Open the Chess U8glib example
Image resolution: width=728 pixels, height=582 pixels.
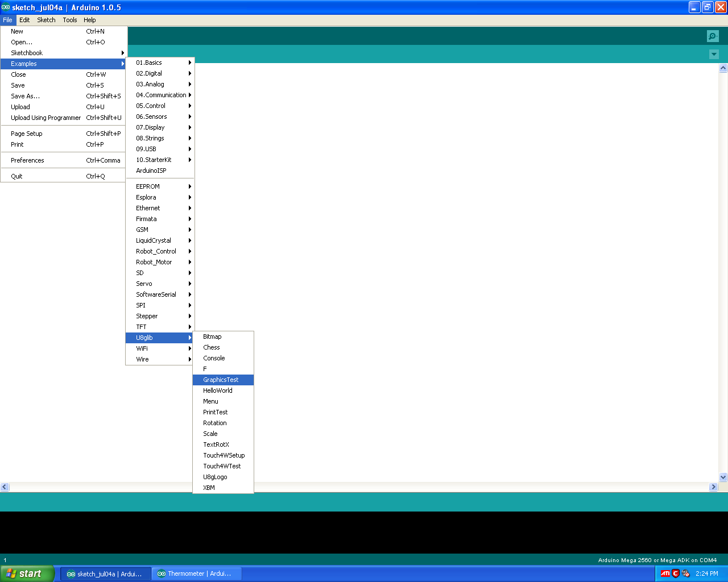pyautogui.click(x=224, y=347)
